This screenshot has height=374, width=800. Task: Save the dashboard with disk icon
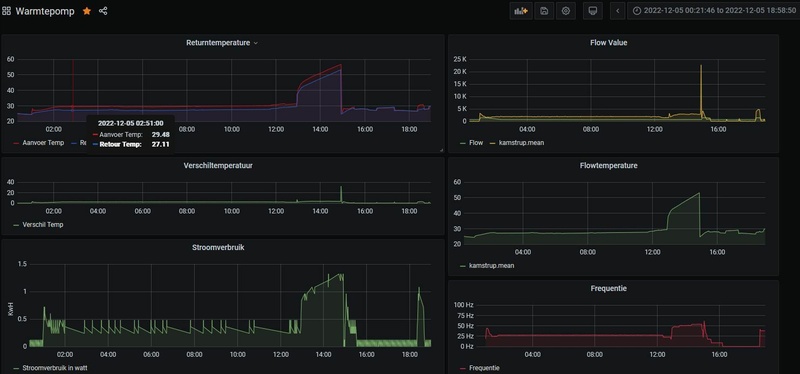coord(544,11)
